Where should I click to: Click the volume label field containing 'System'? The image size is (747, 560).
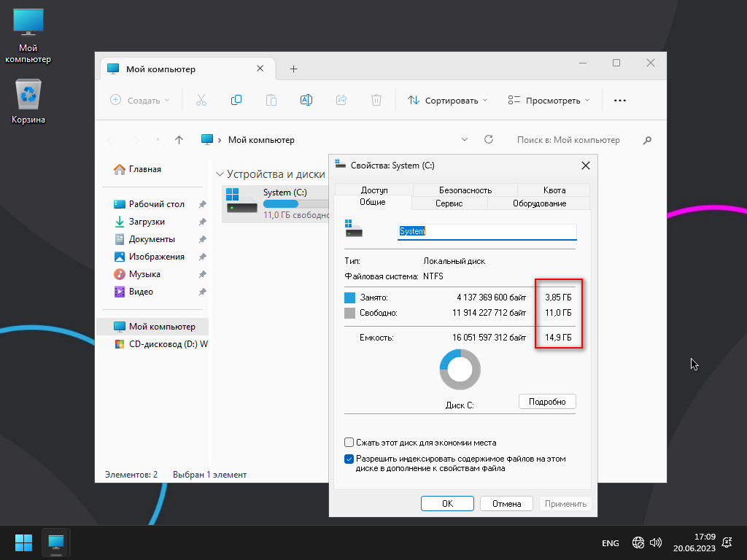pos(487,231)
